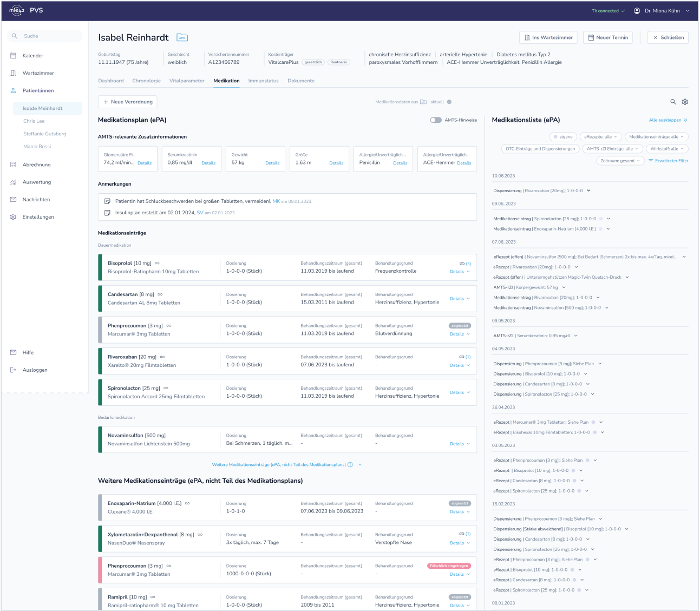The width and height of the screenshot is (700, 611).
Task: Click the link icon on Bisoprolol entry
Action: 462,264
